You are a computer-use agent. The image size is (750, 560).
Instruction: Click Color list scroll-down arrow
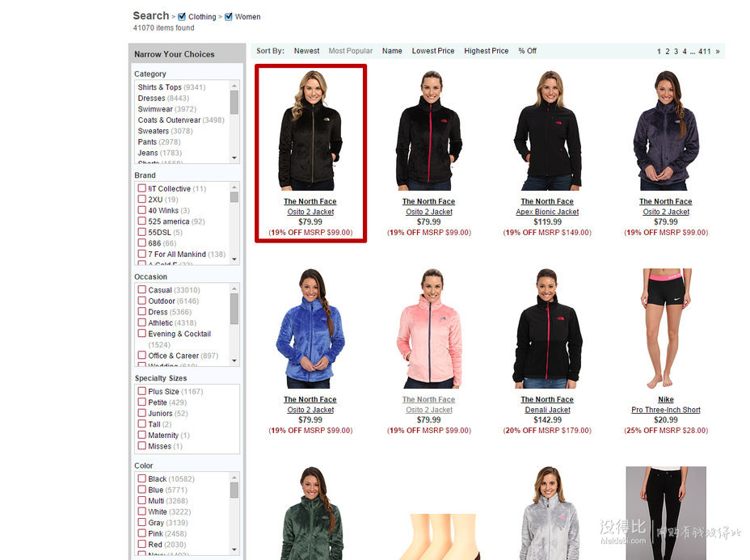[234, 549]
